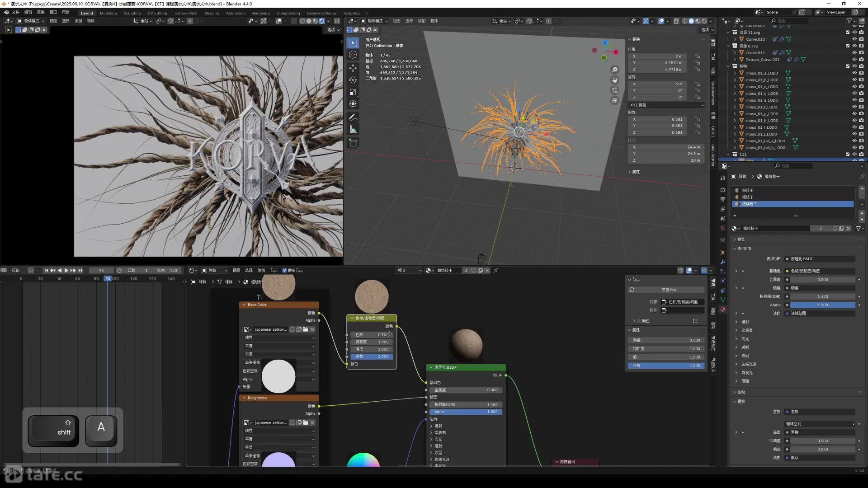868x488 pixels.
Task: Open the 文件 menu
Action: pyautogui.click(x=15, y=12)
